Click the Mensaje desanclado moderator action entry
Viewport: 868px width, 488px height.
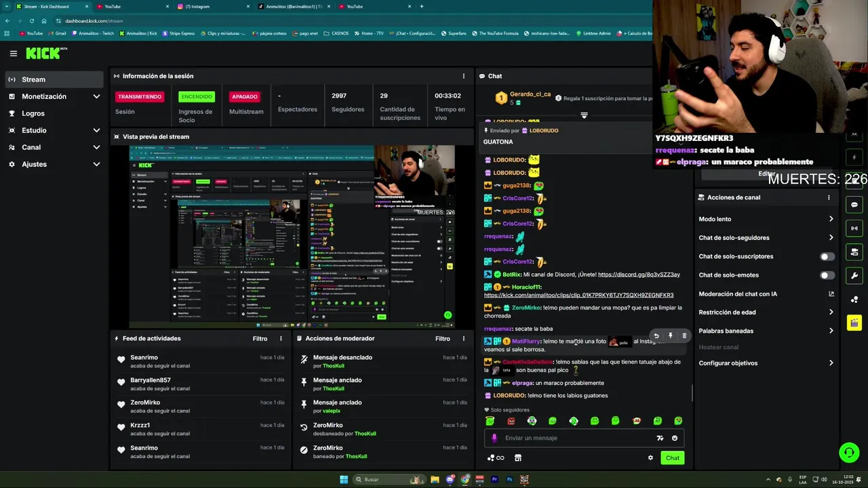coord(383,361)
